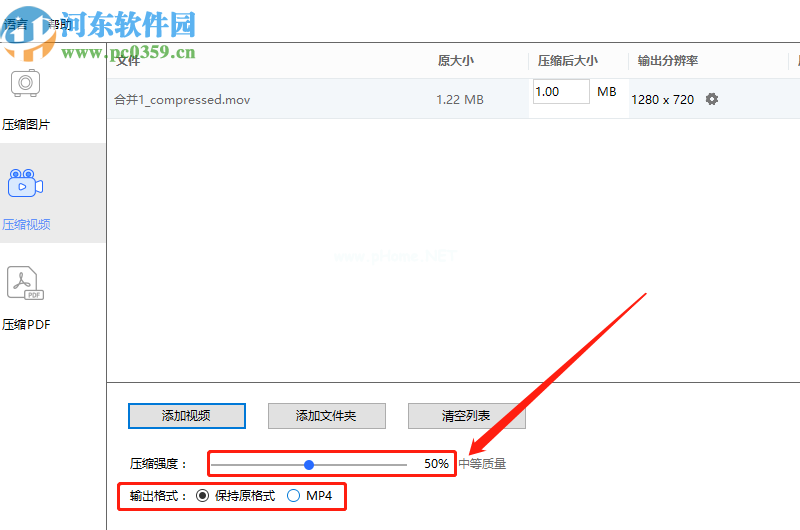Viewport: 800px width, 530px height.
Task: Select the video compression camcorder icon
Action: pos(26,183)
